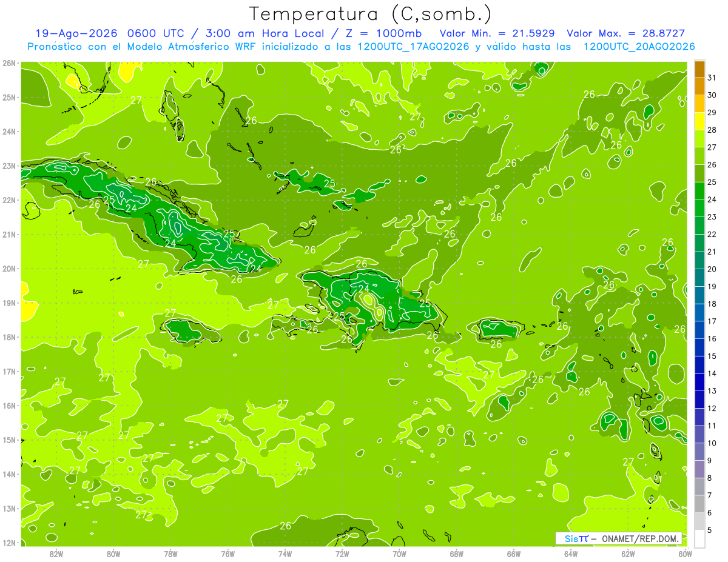Click the "15" value on the color legend
The height and width of the screenshot is (562, 728).
pyautogui.click(x=712, y=356)
